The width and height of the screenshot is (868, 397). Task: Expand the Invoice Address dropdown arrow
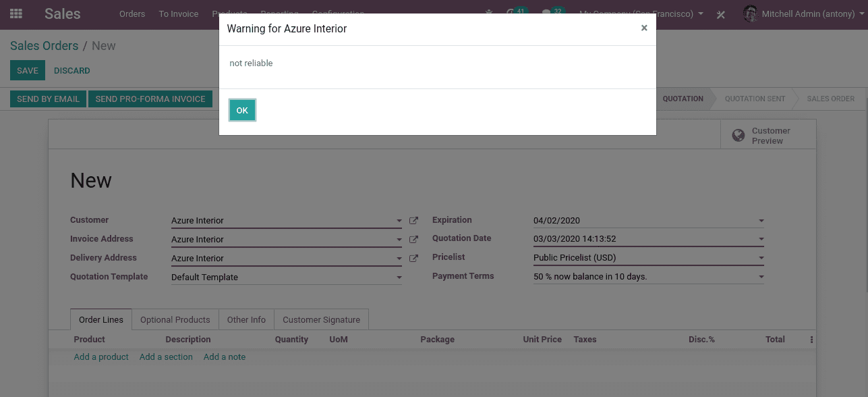399,240
